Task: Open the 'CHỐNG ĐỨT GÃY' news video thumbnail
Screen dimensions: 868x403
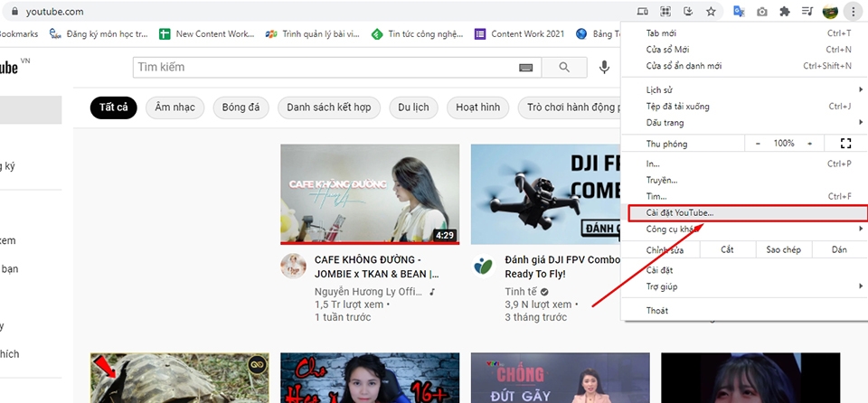Action: pos(561,378)
